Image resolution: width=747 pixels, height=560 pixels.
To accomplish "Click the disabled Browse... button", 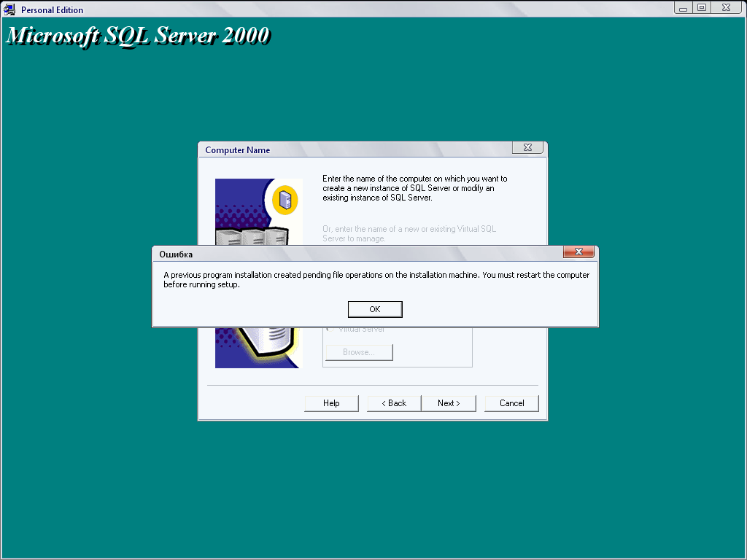I will [359, 352].
